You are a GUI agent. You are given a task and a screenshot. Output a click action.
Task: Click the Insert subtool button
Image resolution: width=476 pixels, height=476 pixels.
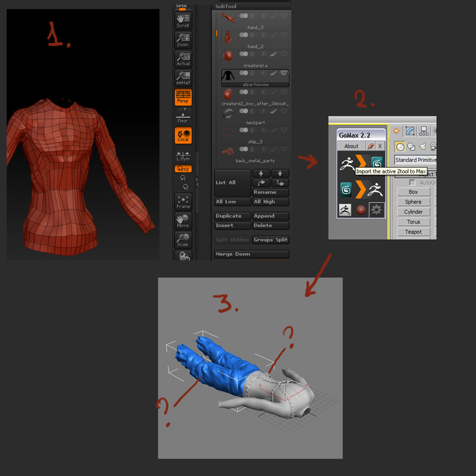233,226
